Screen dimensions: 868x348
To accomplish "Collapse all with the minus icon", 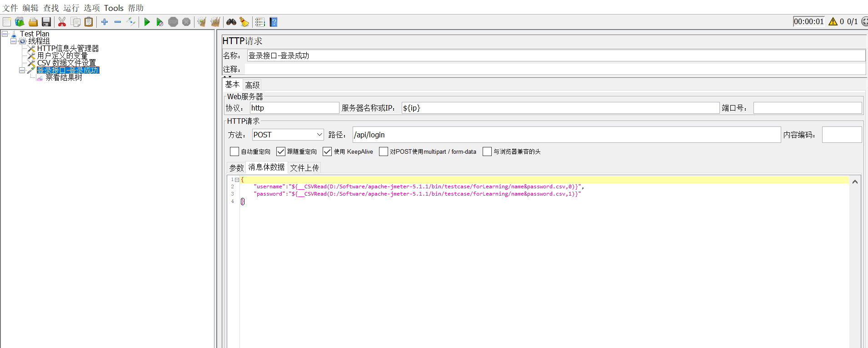I will click(118, 22).
